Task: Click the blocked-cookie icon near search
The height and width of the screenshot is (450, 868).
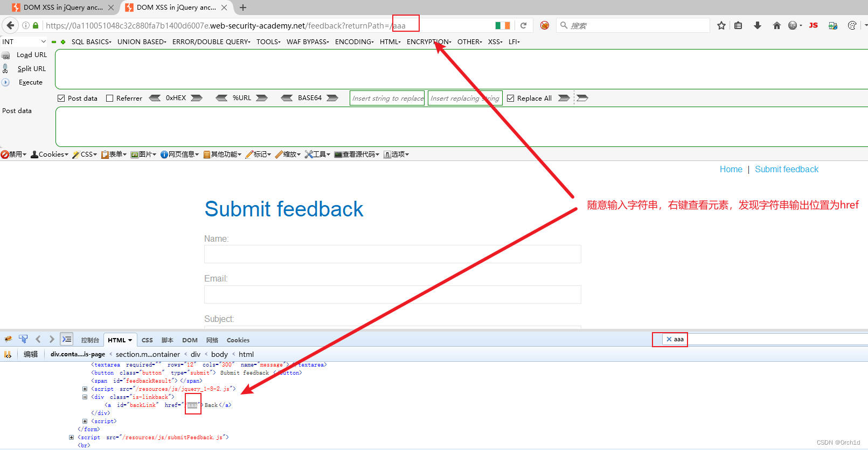Action: tap(545, 25)
